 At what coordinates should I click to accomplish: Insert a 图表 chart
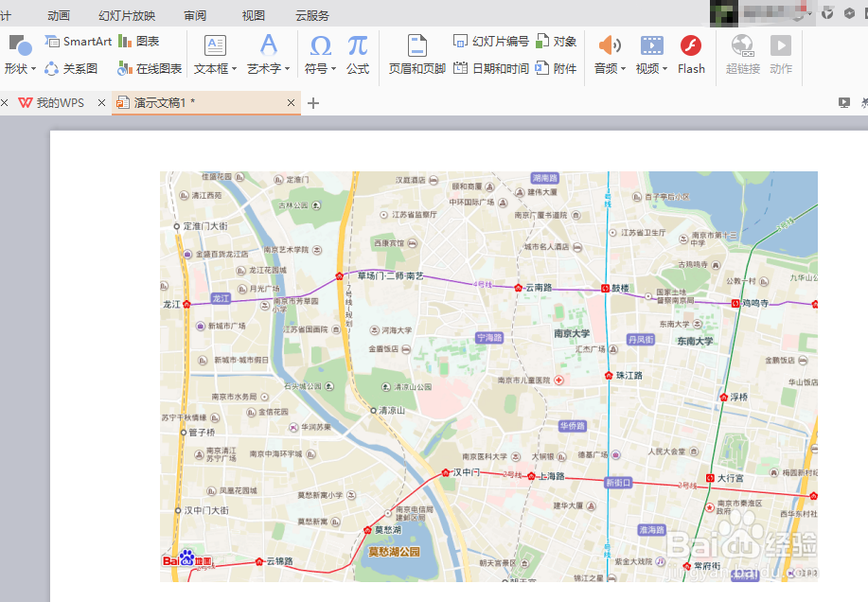click(139, 42)
